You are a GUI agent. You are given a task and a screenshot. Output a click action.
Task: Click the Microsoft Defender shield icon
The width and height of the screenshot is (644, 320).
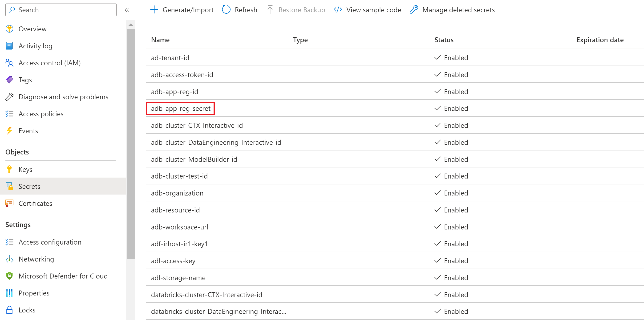[x=9, y=276]
